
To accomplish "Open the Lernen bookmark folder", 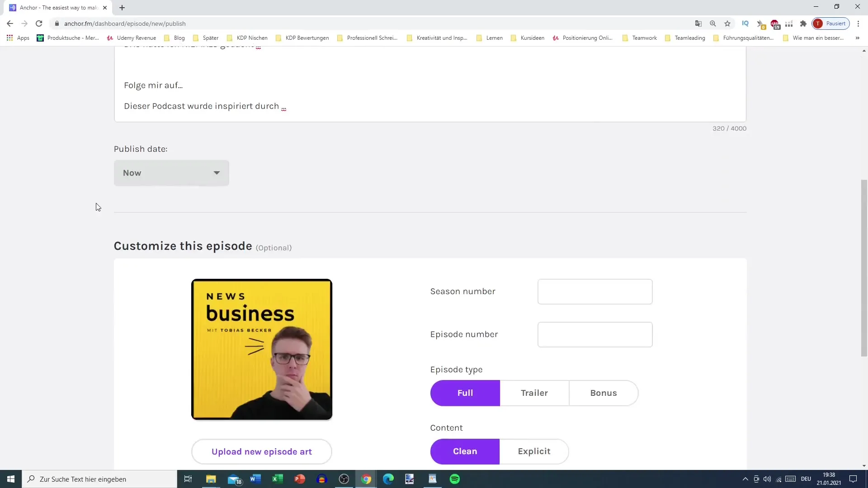I will [x=490, y=38].
